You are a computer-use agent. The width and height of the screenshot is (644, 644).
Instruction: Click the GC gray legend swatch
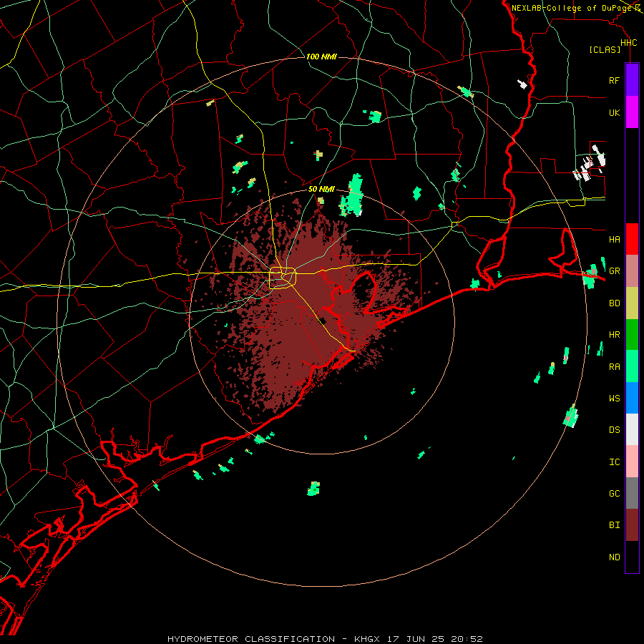pos(632,493)
